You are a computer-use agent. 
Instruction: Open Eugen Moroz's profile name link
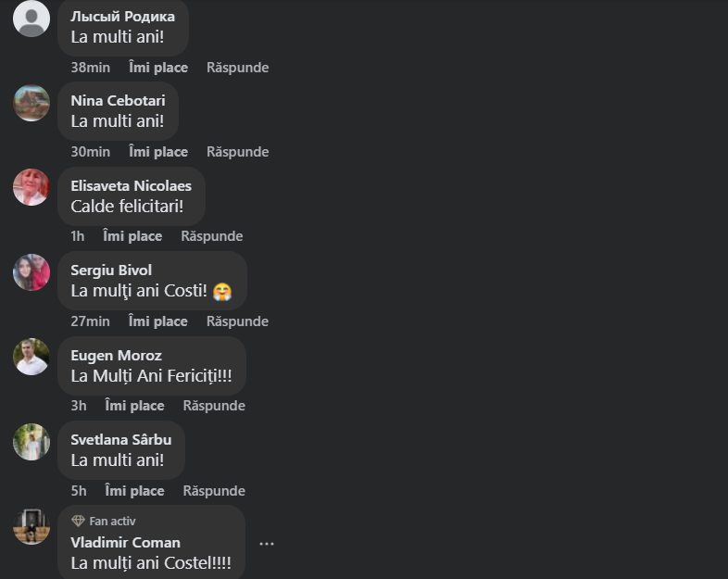pyautogui.click(x=116, y=356)
